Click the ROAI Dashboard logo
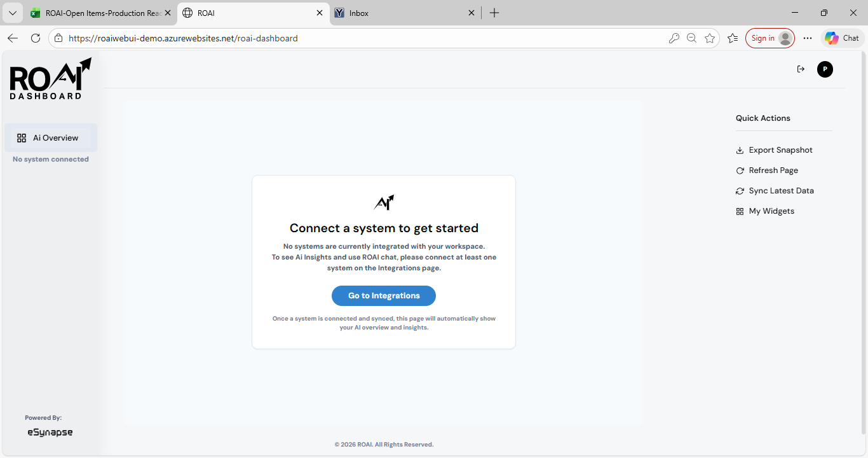868x458 pixels. coord(50,79)
